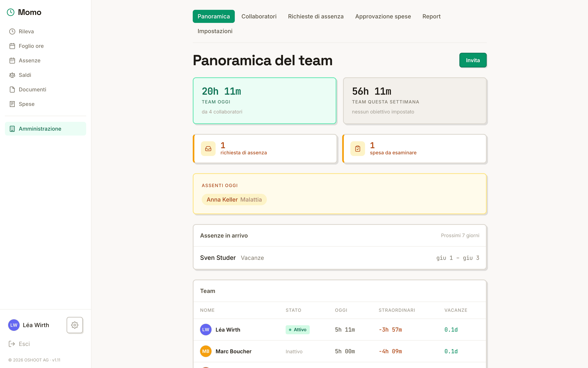Click the Foglio ore calendar icon
Screen dimensions: 588x368
click(12, 46)
